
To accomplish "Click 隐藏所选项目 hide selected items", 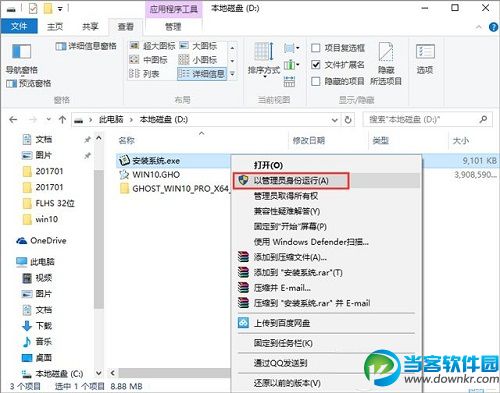I will [386, 63].
